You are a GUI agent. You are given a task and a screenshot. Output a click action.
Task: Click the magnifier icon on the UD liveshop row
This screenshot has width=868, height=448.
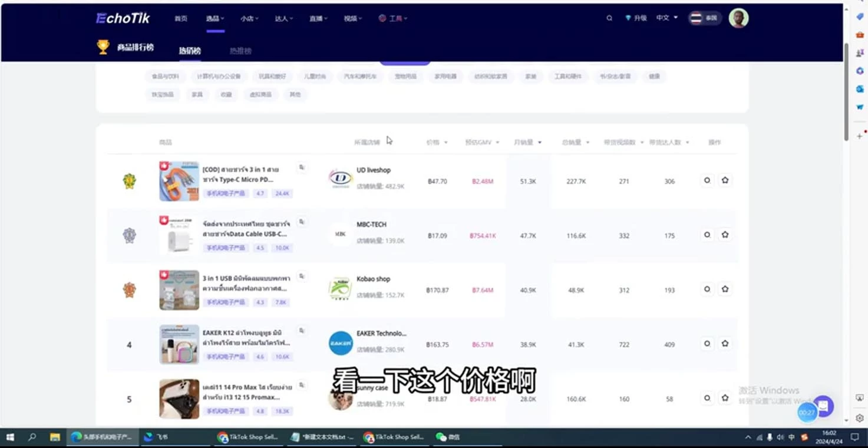(x=707, y=180)
